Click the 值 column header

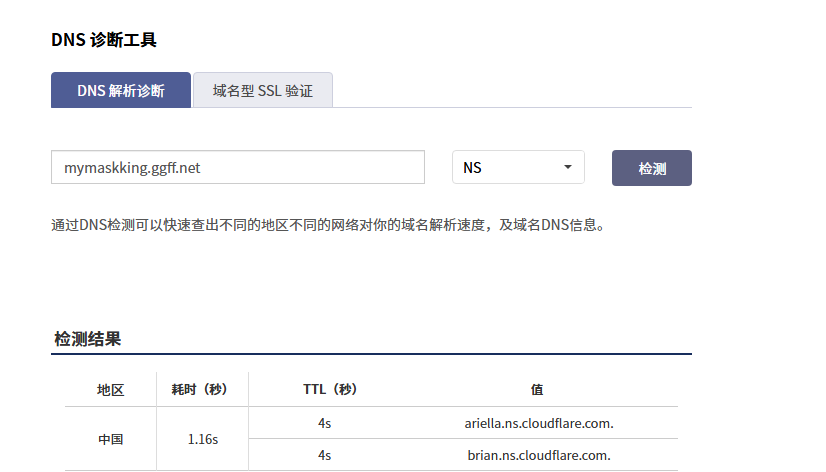coord(538,390)
